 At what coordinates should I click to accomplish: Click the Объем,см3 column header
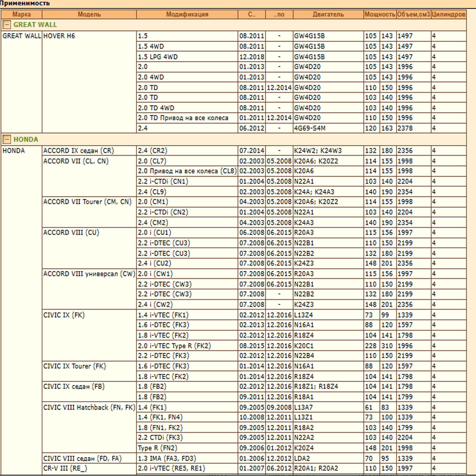tap(413, 14)
